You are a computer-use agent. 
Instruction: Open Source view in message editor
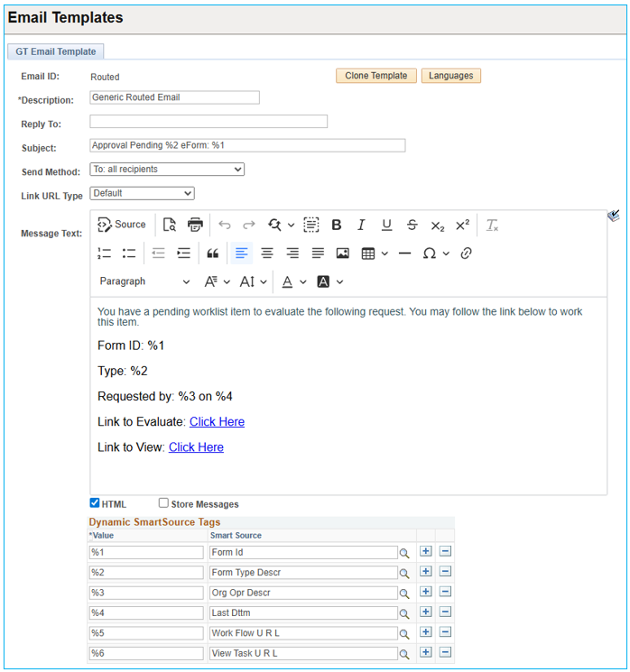pyautogui.click(x=121, y=225)
